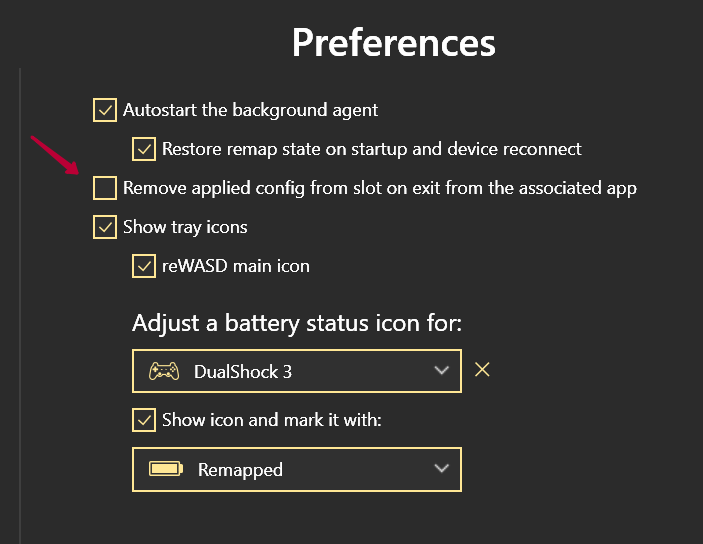Uncheck reWASD main icon option
Viewport: 703px width, 544px height.
(x=144, y=266)
